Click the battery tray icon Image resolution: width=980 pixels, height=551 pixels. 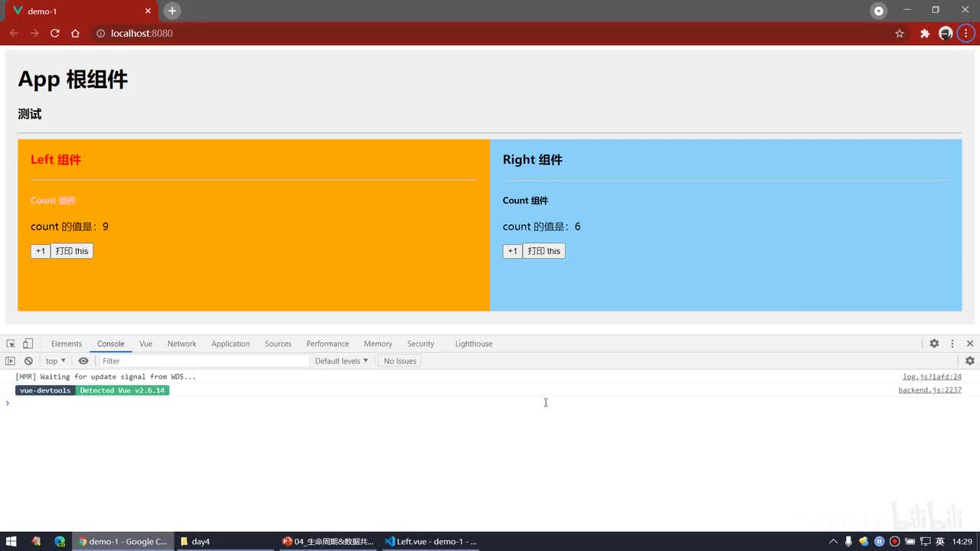[910, 541]
